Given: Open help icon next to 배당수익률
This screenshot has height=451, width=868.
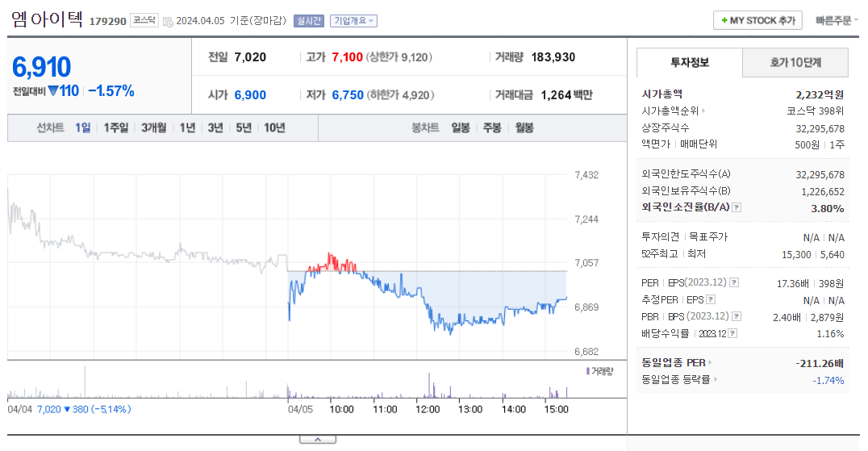Looking at the screenshot, I should [x=732, y=334].
